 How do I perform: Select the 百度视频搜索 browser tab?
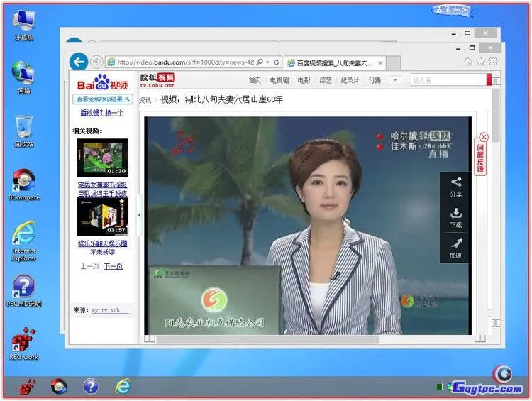[x=334, y=63]
